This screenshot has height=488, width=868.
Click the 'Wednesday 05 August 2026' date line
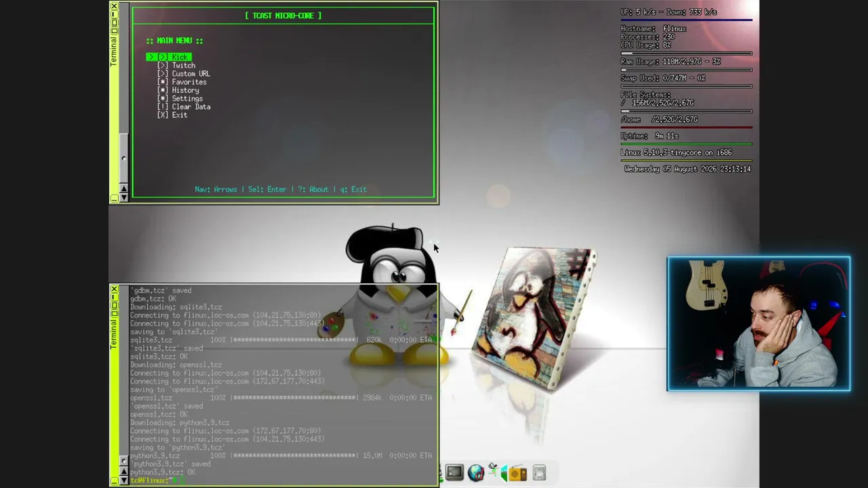688,169
